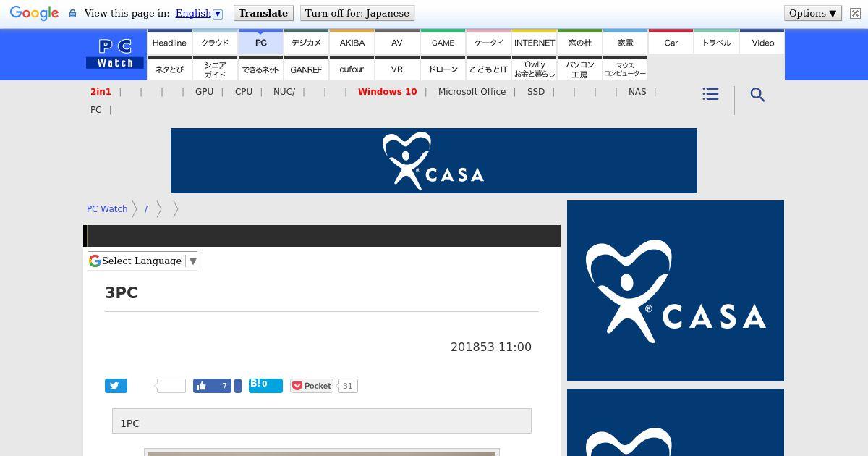The width and height of the screenshot is (868, 456).
Task: Click the Windows 10 topic link
Action: pos(387,92)
